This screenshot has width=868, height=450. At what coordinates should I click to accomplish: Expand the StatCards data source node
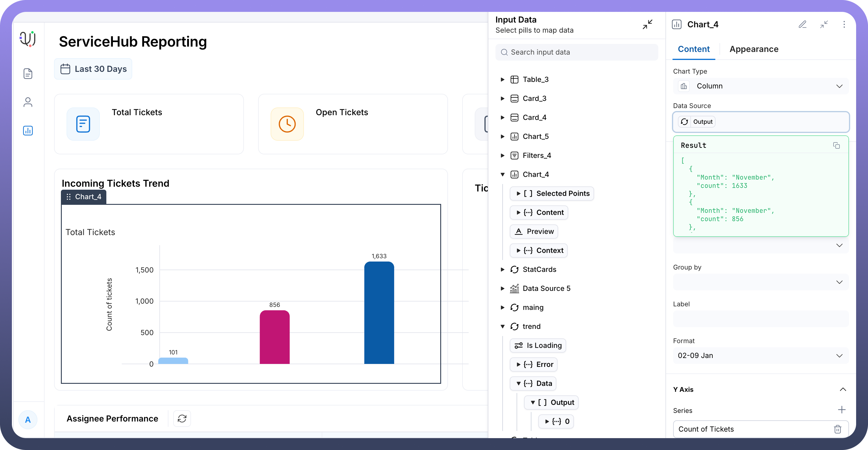pos(502,270)
